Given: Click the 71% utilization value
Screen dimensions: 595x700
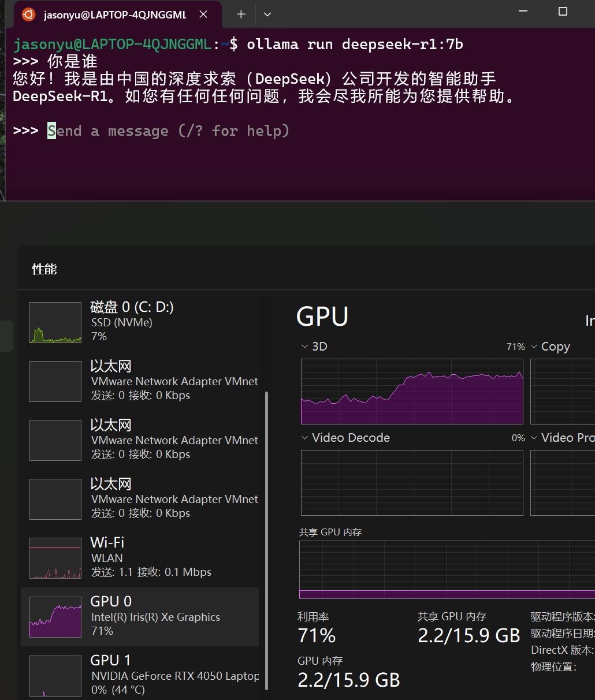Looking at the screenshot, I should [317, 635].
